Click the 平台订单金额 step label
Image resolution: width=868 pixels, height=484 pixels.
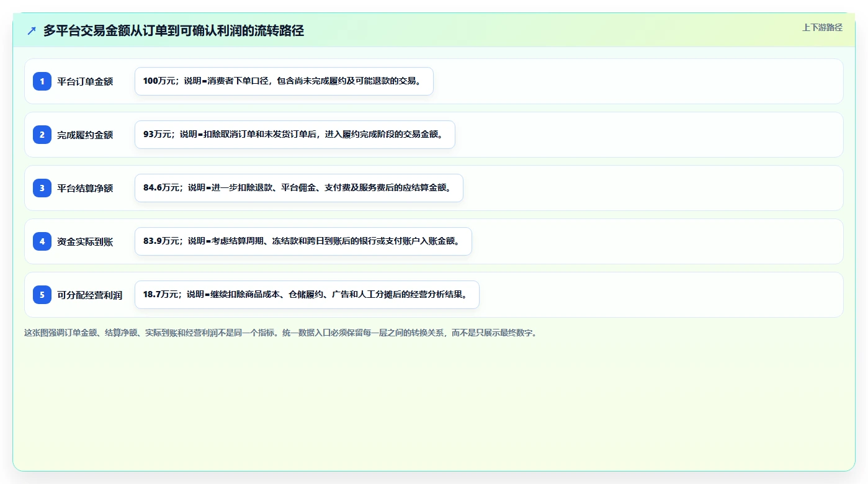pos(85,81)
